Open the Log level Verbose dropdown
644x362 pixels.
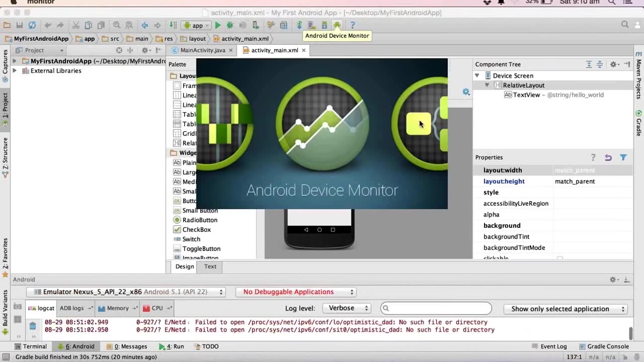coord(346,308)
